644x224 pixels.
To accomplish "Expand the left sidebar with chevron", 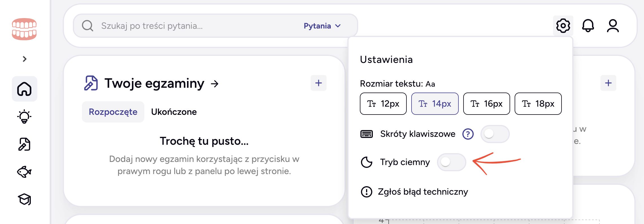I will point(25,59).
